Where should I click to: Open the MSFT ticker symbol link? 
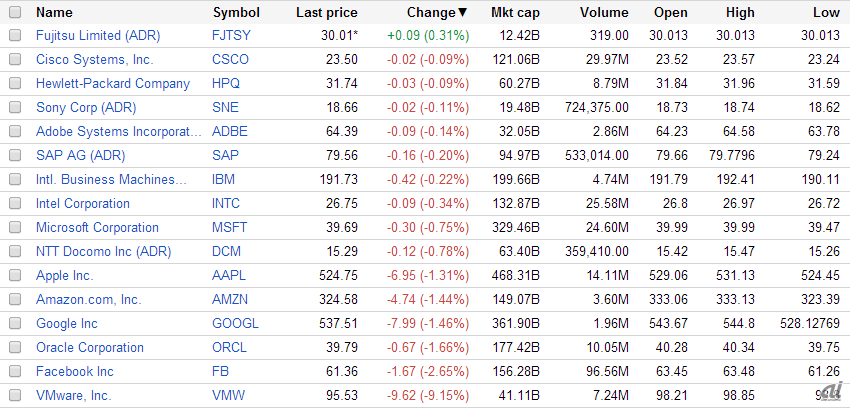(229, 227)
